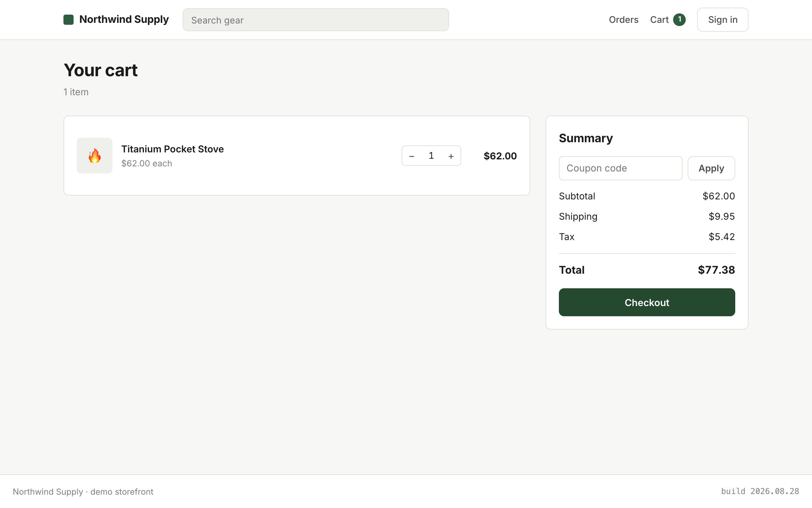The image size is (812, 508).
Task: Click the 1 item count text
Action: tap(76, 92)
